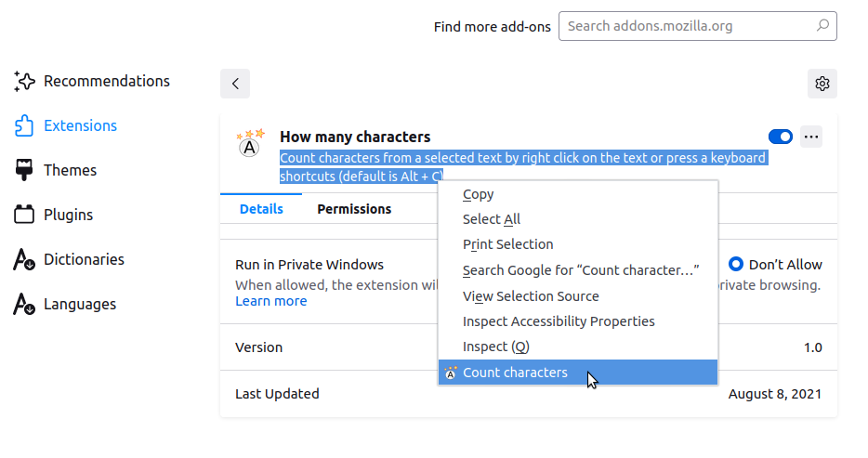868x458 pixels.
Task: Choose Copy from the context menu
Action: [x=478, y=194]
